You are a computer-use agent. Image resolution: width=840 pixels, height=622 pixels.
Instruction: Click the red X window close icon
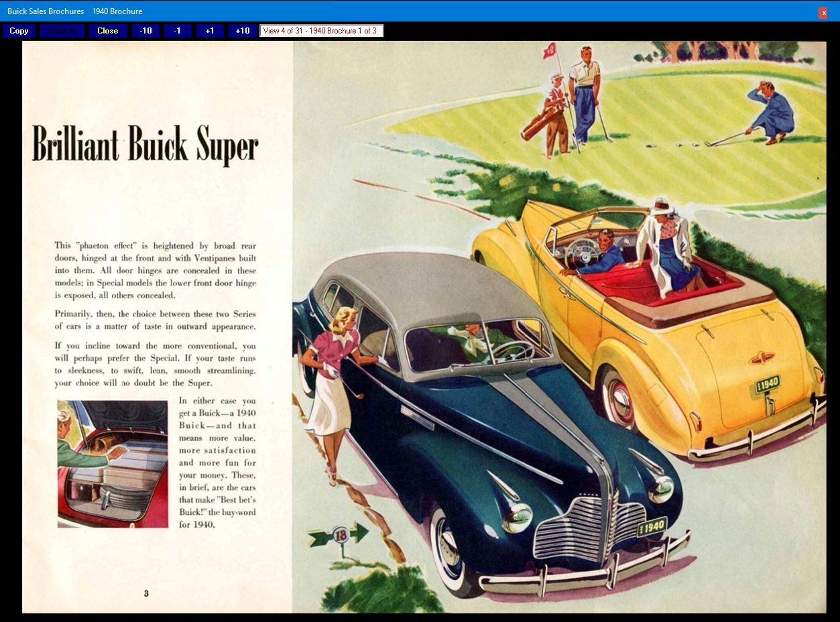pyautogui.click(x=824, y=13)
